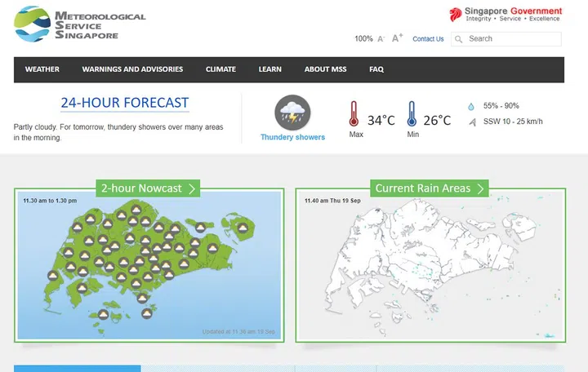Screen dimensions: 588x372
Task: Click the Current Rain Areas radar map
Action: [x=430, y=265]
